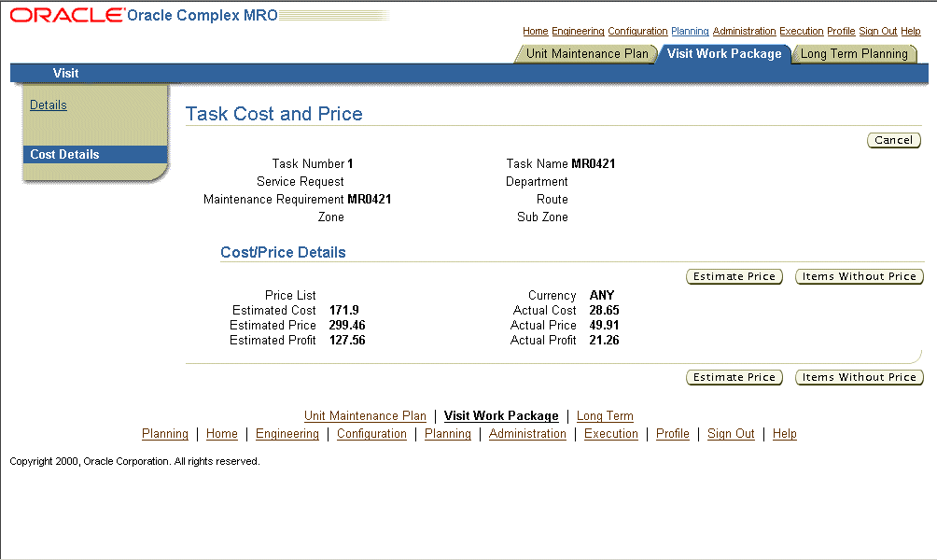
Task: Click lower Estimate Price button
Action: [734, 378]
